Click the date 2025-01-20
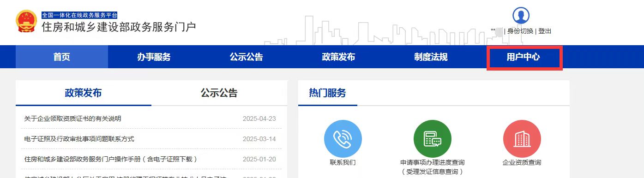Viewport: 644px width, 178px height. pyautogui.click(x=259, y=159)
